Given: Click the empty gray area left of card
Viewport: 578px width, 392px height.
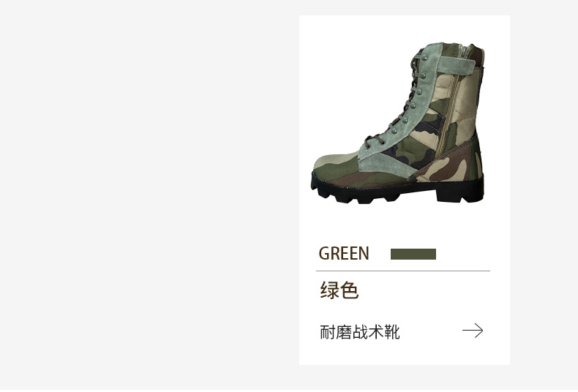Looking at the screenshot, I should [x=149, y=195].
